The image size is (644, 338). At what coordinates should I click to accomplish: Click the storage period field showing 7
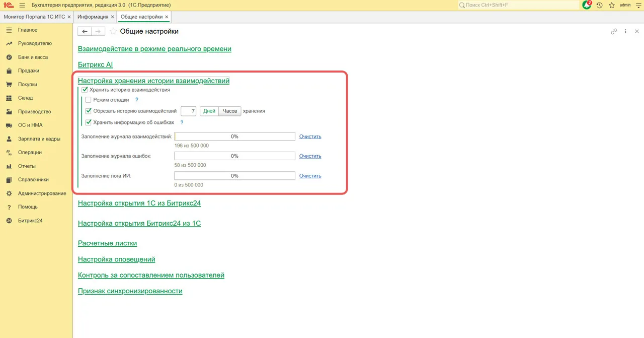click(x=188, y=111)
